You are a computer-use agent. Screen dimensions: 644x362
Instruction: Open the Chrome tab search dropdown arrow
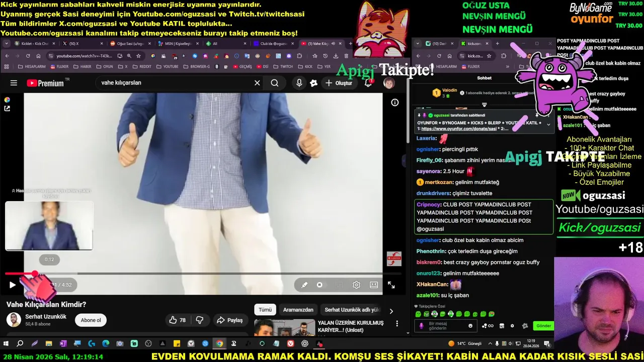point(7,44)
